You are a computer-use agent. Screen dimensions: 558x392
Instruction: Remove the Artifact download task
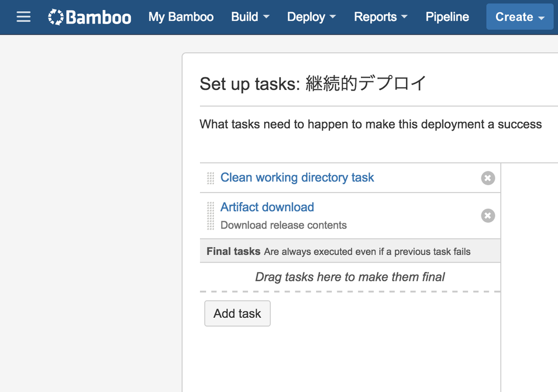tap(488, 215)
